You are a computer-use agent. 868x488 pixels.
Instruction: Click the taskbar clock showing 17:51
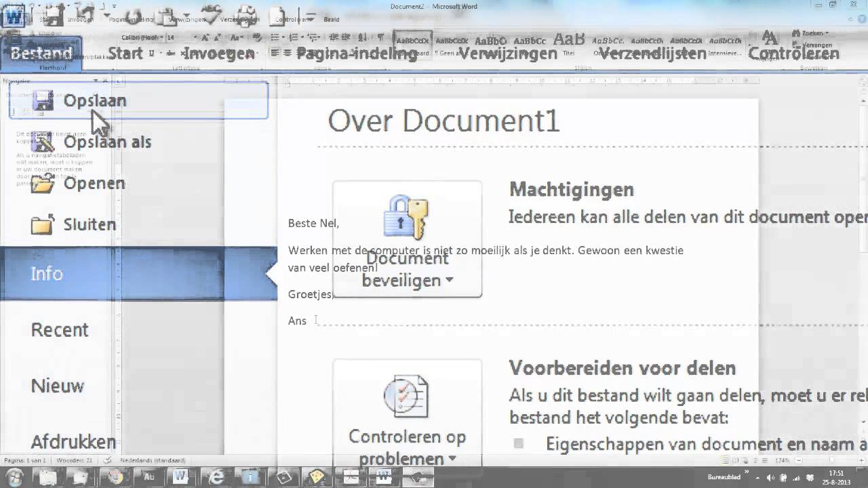coord(836,478)
